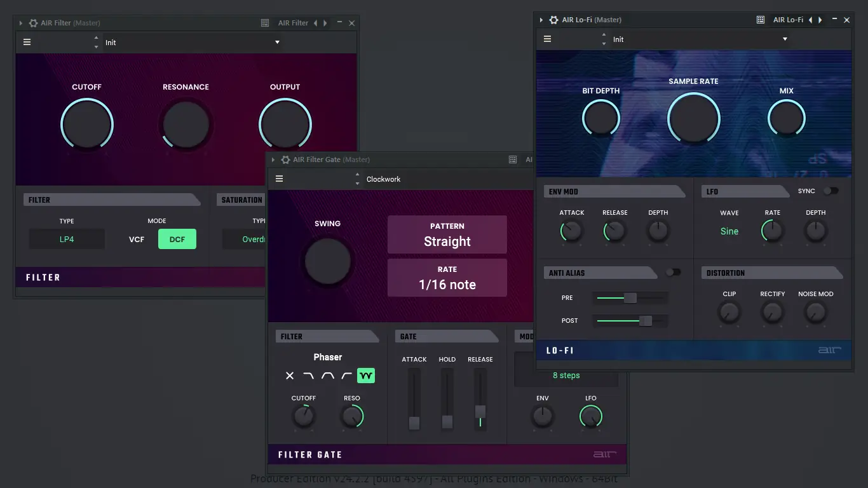Click the grid icon in AIR Lo-Fi title bar
868x488 pixels.
pyautogui.click(x=760, y=20)
